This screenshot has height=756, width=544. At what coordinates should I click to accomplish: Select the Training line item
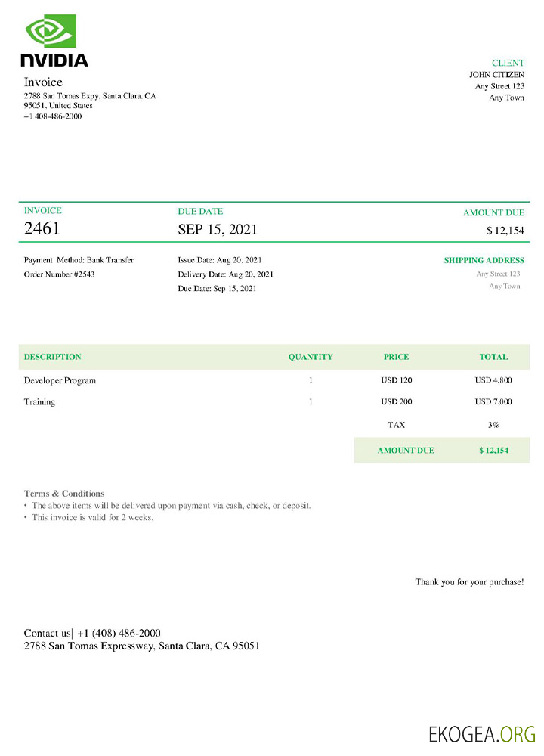tap(39, 402)
